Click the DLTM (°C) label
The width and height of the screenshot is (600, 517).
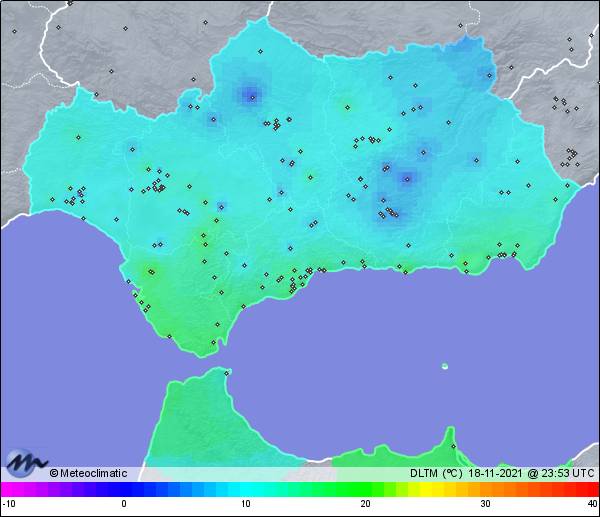436,473
